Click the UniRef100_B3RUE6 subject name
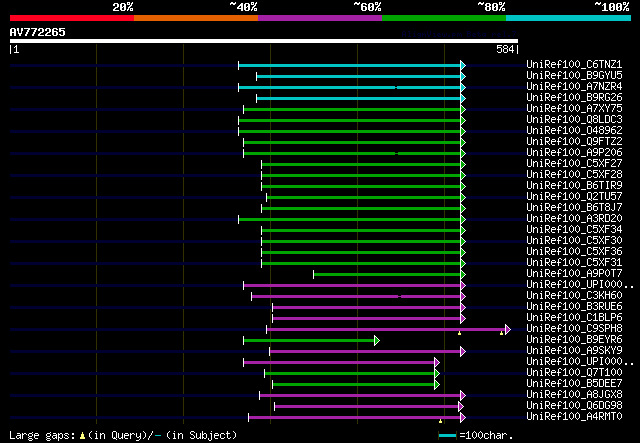This screenshot has width=640, height=443. point(574,307)
